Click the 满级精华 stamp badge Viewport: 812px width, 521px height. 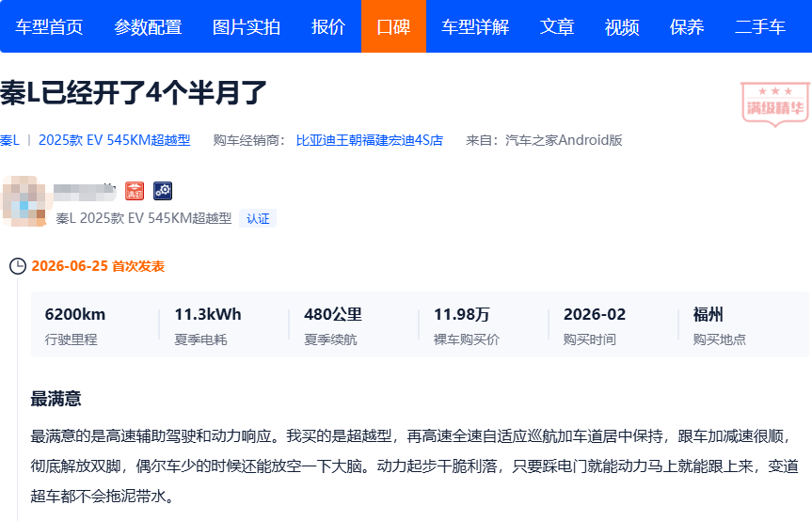[774, 104]
